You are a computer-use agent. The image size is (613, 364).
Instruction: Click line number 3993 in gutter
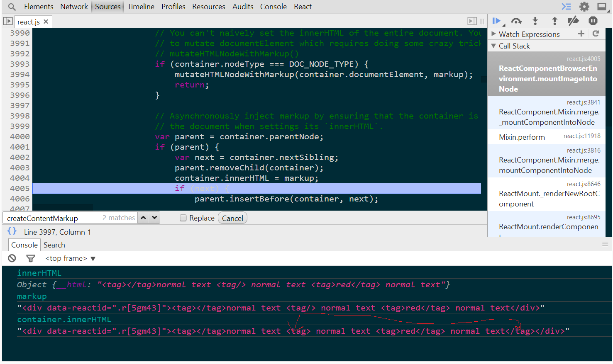pyautogui.click(x=20, y=64)
